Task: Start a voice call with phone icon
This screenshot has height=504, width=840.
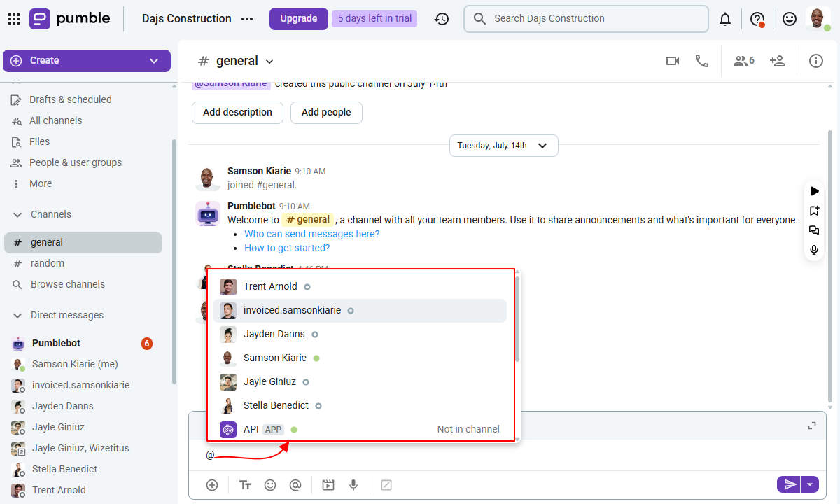Action: (x=702, y=61)
